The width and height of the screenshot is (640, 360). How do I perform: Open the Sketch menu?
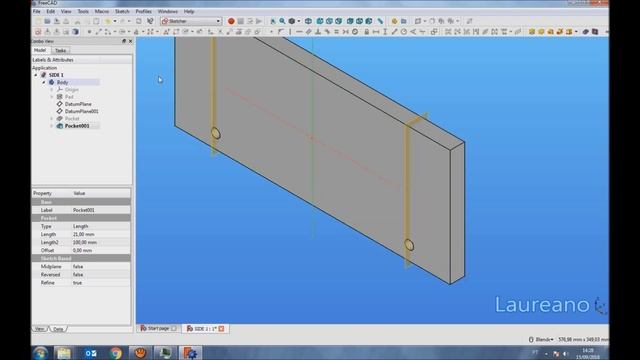coord(122,11)
